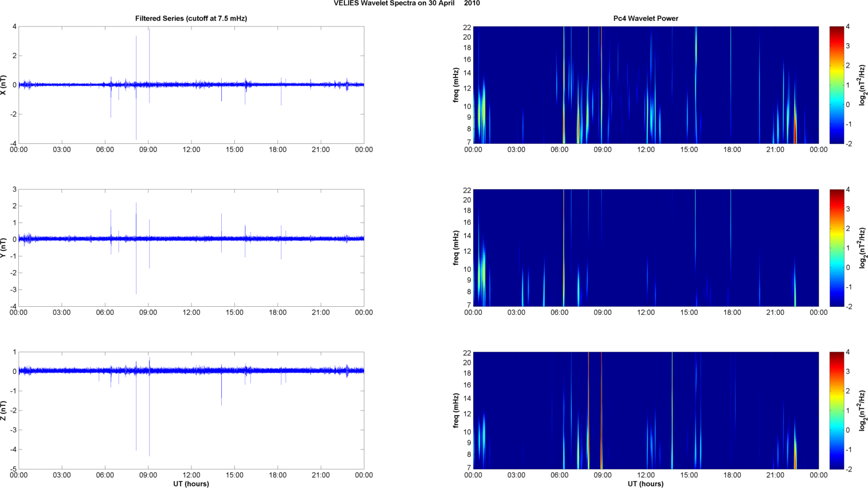Click log2(nT²/Hz) label beside middle colorbar
868x488 pixels.
(863, 248)
